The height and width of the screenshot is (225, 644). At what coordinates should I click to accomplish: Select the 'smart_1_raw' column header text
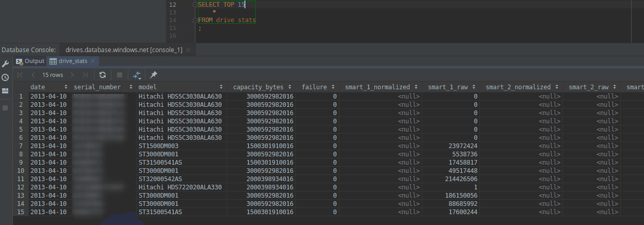coord(447,87)
